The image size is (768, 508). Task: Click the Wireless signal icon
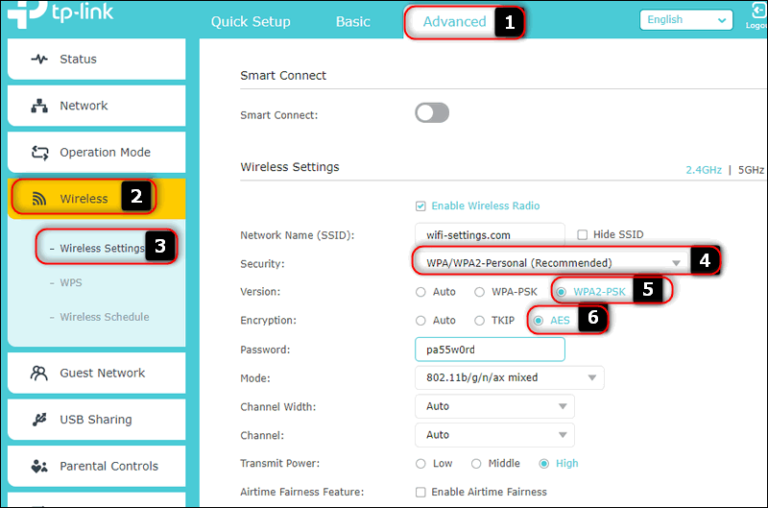pyautogui.click(x=40, y=199)
